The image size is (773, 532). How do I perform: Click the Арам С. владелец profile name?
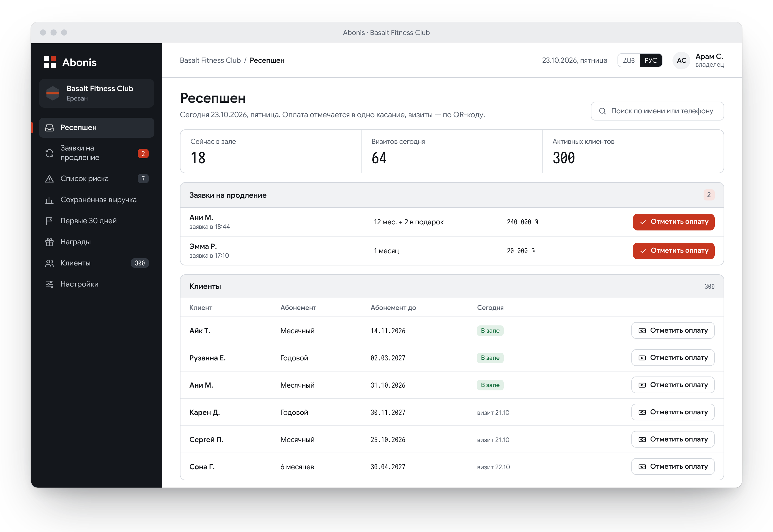[x=709, y=60]
